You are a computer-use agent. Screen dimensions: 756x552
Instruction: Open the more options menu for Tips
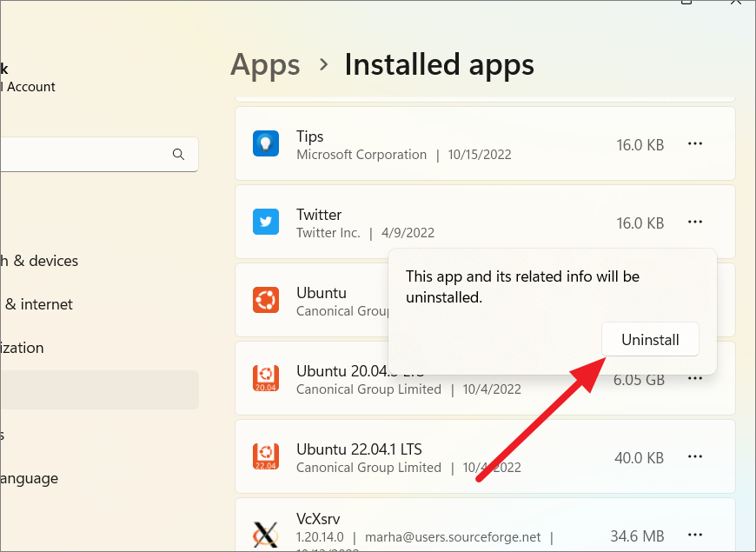click(x=695, y=143)
